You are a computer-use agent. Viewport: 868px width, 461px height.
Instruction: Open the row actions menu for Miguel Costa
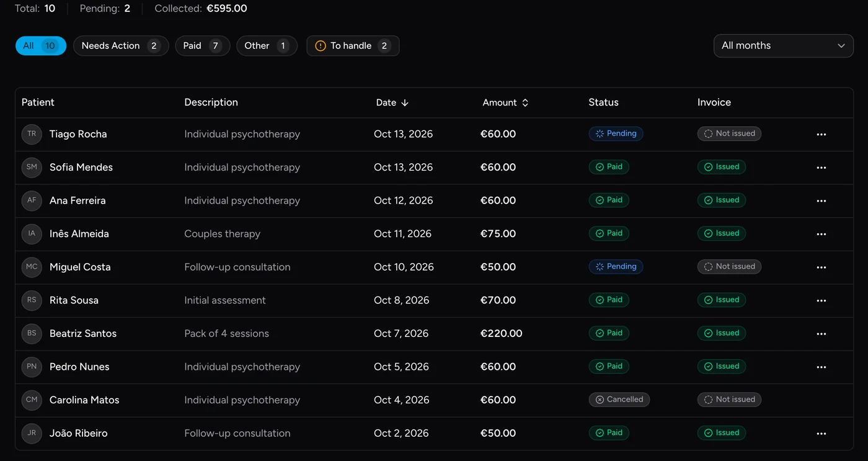[x=821, y=267]
